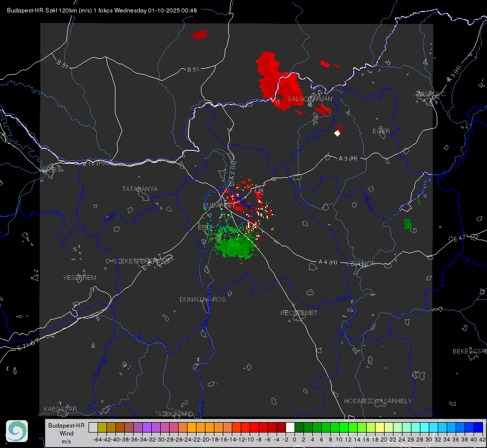487x448 pixels.
Task: Click the BEKESCSABA city label
Action: [470, 351]
